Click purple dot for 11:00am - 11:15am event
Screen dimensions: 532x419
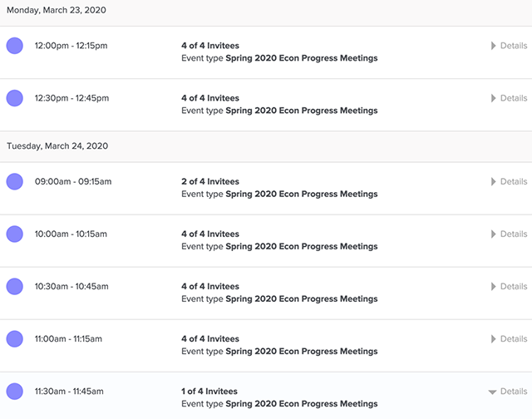[15, 339]
